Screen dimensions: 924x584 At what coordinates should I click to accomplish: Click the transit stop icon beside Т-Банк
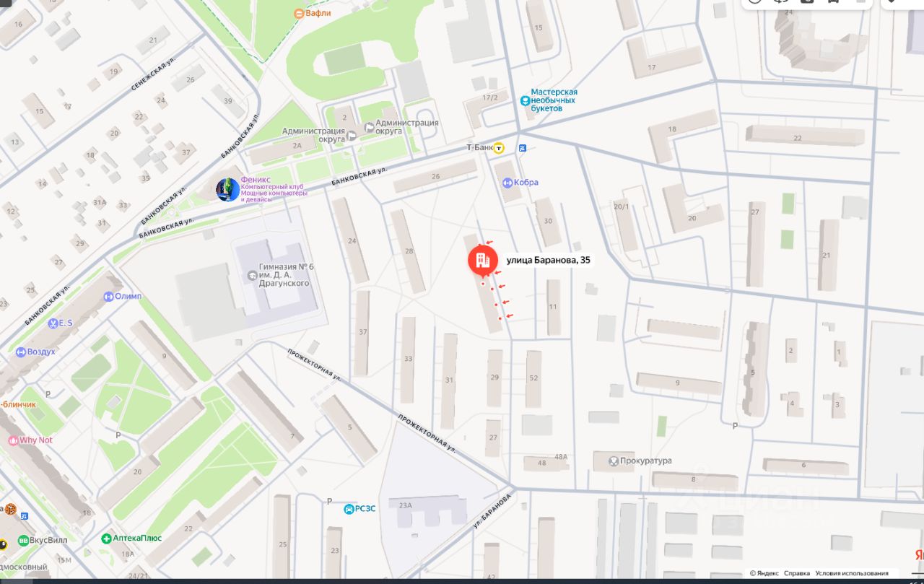(x=523, y=148)
